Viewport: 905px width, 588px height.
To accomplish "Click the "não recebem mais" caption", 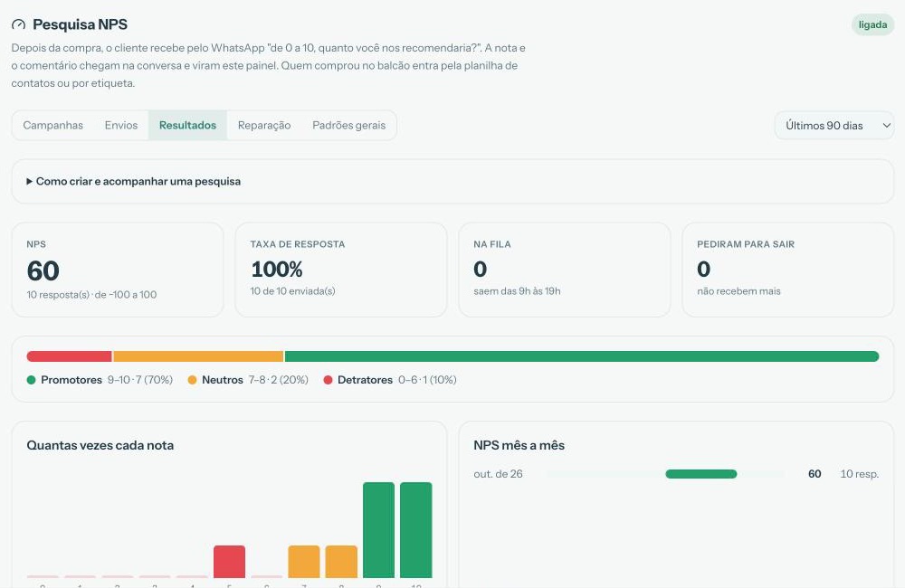I will (x=738, y=290).
